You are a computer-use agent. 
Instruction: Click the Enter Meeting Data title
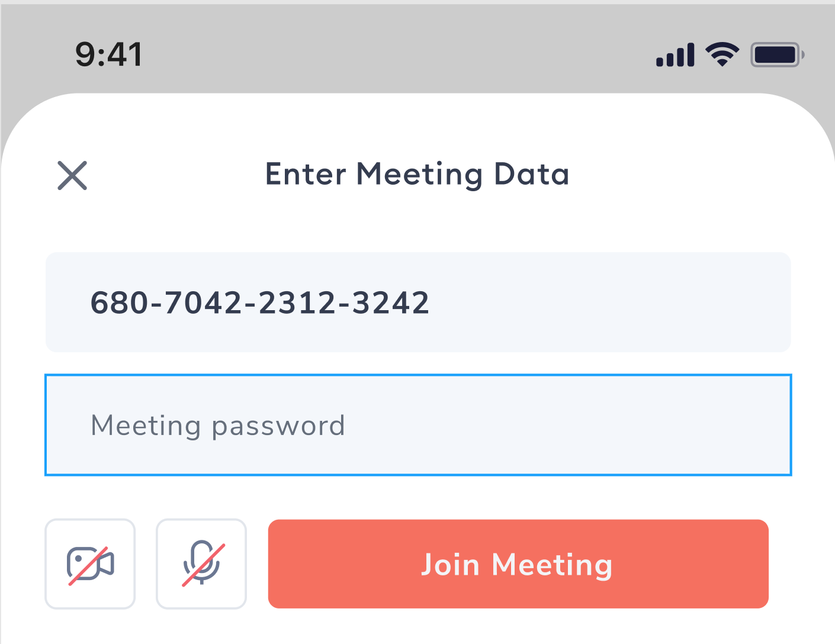417,175
